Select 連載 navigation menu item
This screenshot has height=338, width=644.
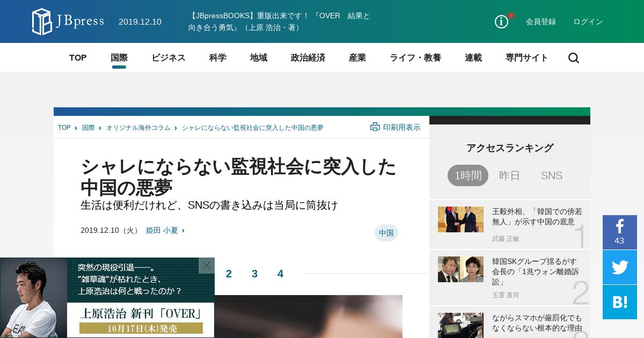(473, 58)
